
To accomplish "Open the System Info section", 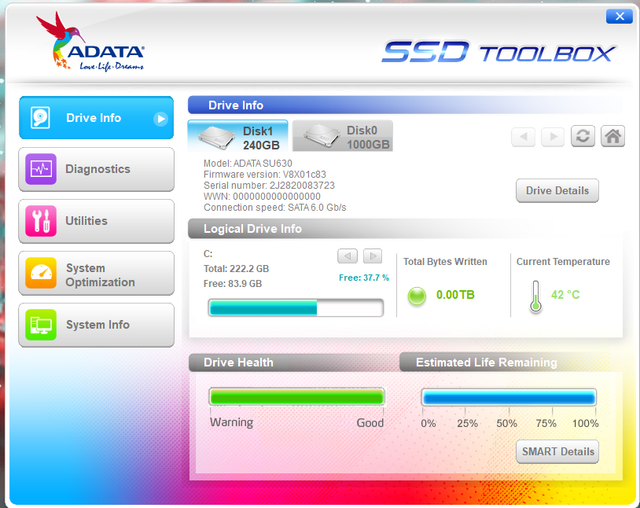I will [x=96, y=325].
